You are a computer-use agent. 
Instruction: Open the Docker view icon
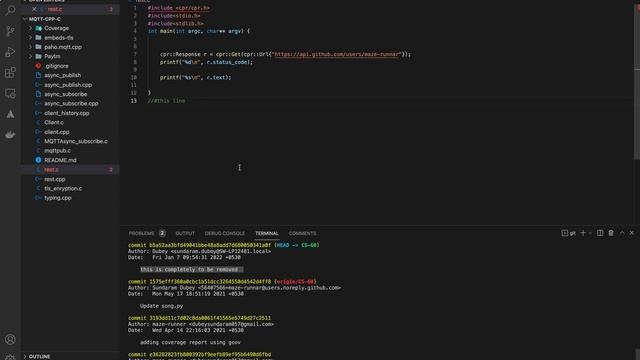point(10,135)
